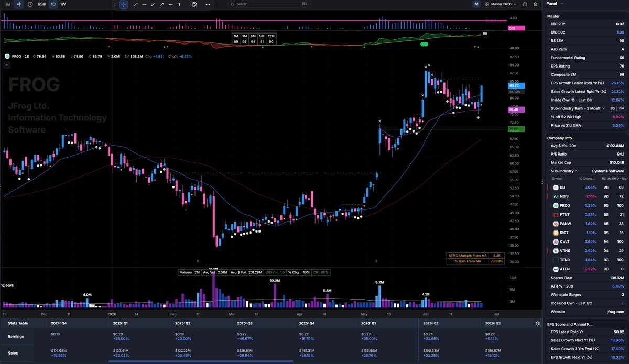Open stats table settings gear
This screenshot has width=629, height=364.
click(x=537, y=324)
